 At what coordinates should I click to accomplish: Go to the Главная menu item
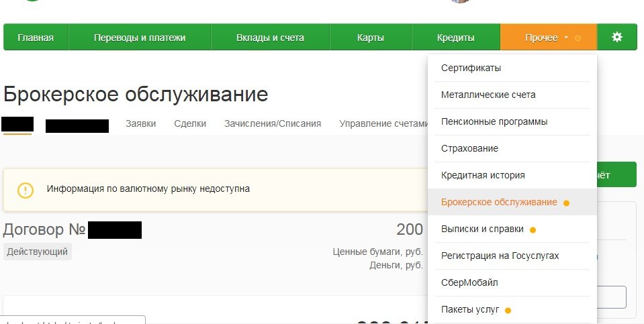pos(36,38)
